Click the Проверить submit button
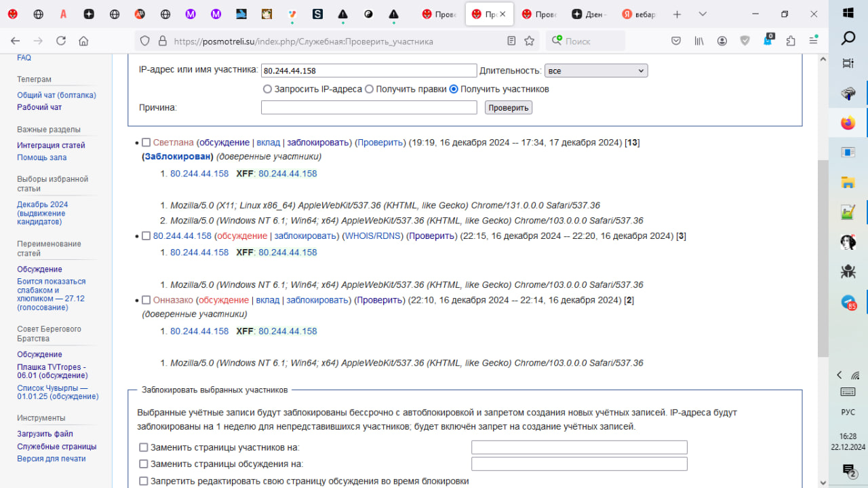 (x=509, y=107)
